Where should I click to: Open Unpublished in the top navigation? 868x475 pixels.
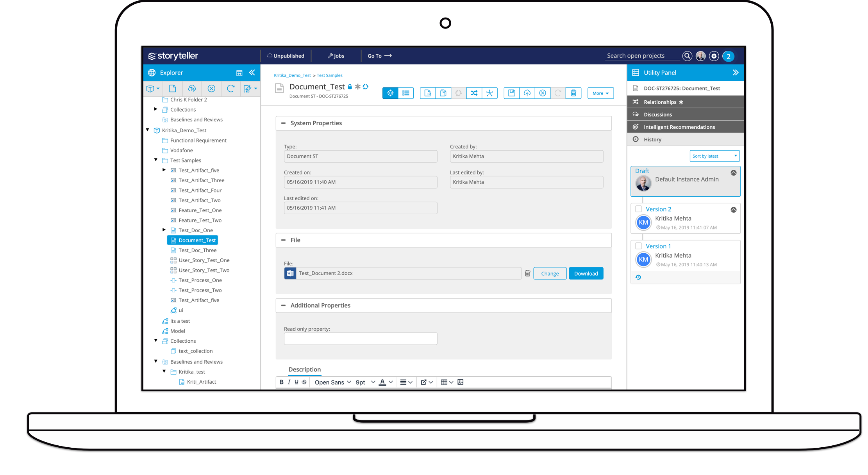pos(286,56)
